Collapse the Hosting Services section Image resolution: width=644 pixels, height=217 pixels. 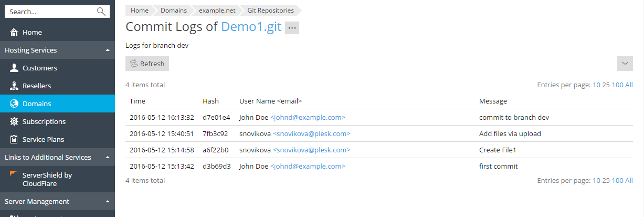pos(108,50)
